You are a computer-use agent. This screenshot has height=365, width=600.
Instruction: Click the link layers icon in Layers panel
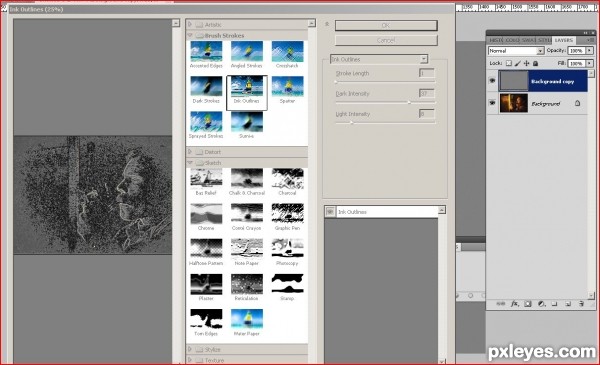501,304
